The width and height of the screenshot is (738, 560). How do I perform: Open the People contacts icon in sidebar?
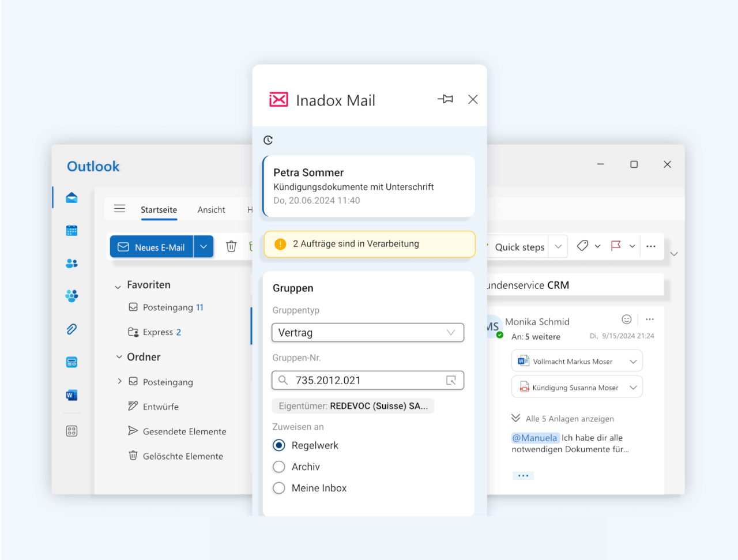[x=71, y=264]
